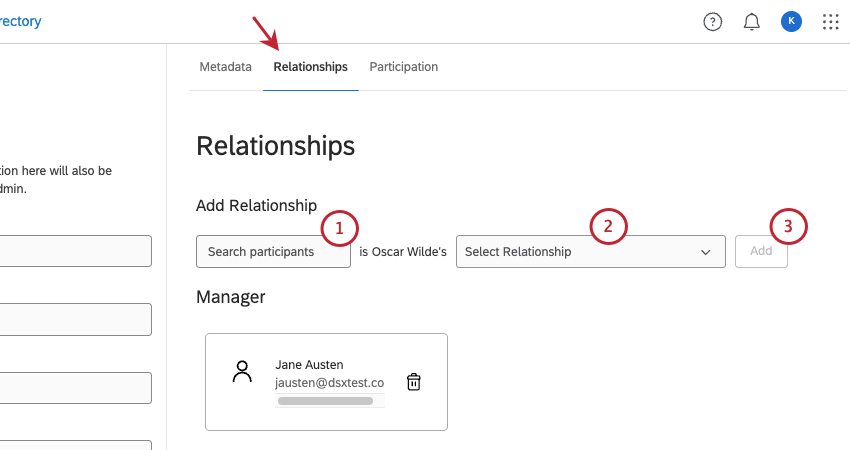Screen dimensions: 850x450
Task: Click the dropdown chevron arrow
Action: 706,252
